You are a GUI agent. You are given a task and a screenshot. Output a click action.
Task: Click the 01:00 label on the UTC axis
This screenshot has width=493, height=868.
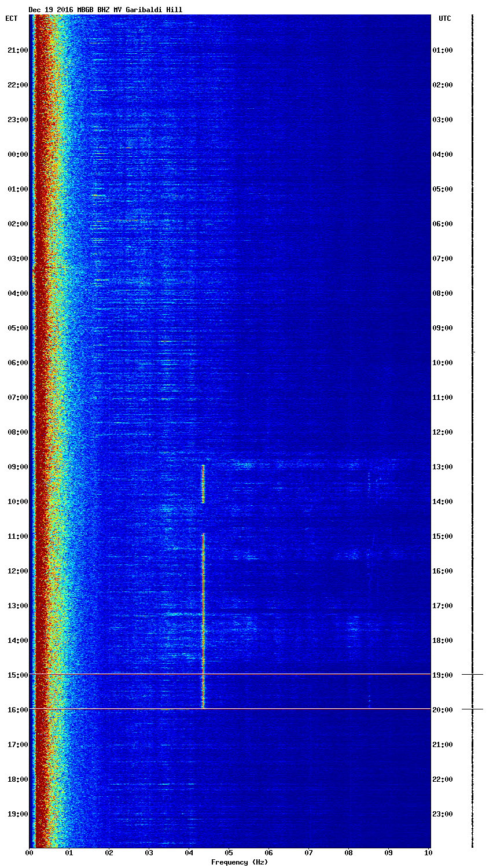pyautogui.click(x=443, y=50)
